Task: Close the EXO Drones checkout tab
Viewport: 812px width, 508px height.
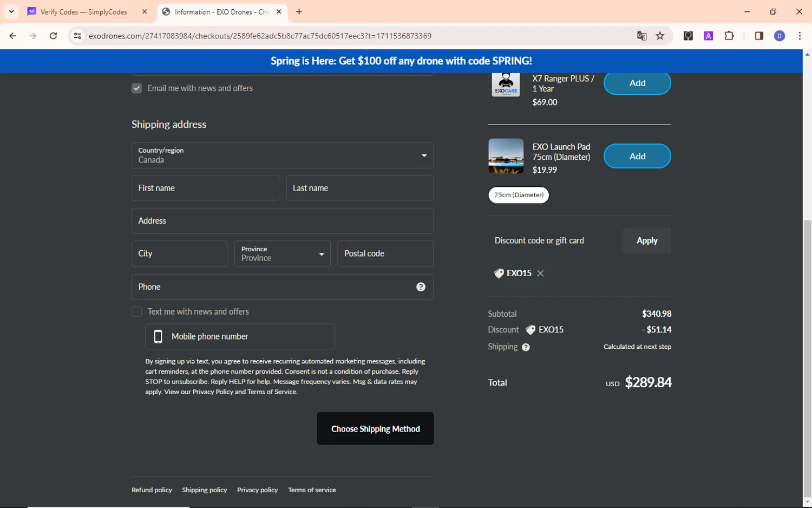Action: tap(279, 11)
